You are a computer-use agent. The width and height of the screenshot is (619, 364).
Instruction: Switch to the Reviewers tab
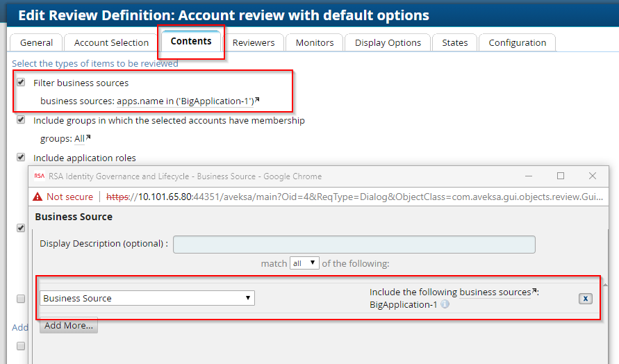[x=254, y=42]
